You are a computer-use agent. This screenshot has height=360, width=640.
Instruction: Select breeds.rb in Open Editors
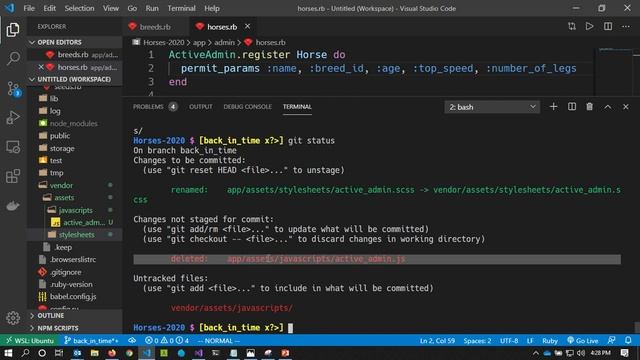click(75, 54)
